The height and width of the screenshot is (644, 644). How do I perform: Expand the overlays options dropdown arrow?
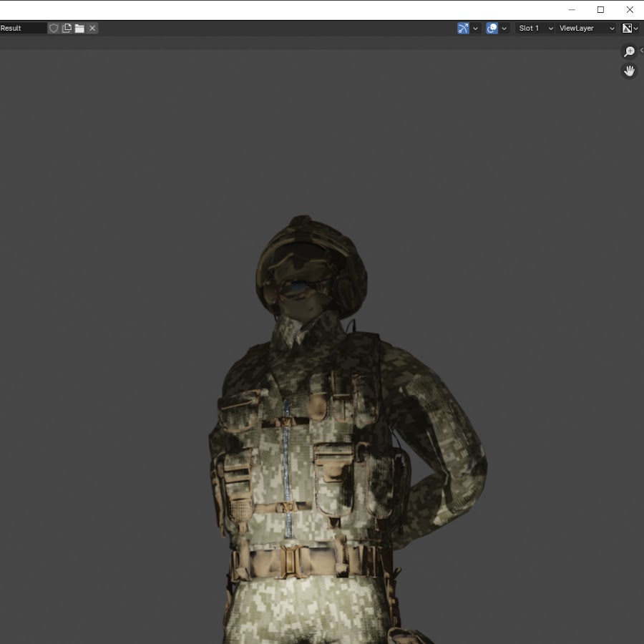click(504, 28)
